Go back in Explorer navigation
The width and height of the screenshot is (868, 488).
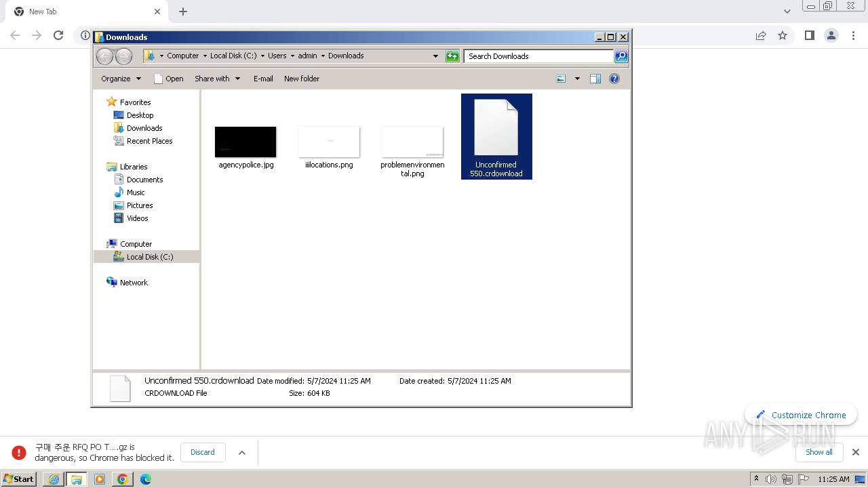104,56
